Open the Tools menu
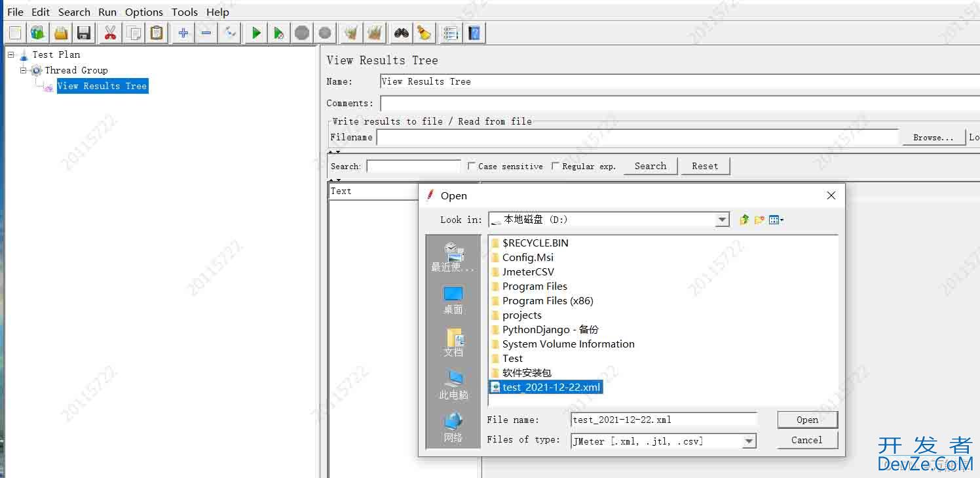This screenshot has width=980, height=478. click(x=185, y=12)
